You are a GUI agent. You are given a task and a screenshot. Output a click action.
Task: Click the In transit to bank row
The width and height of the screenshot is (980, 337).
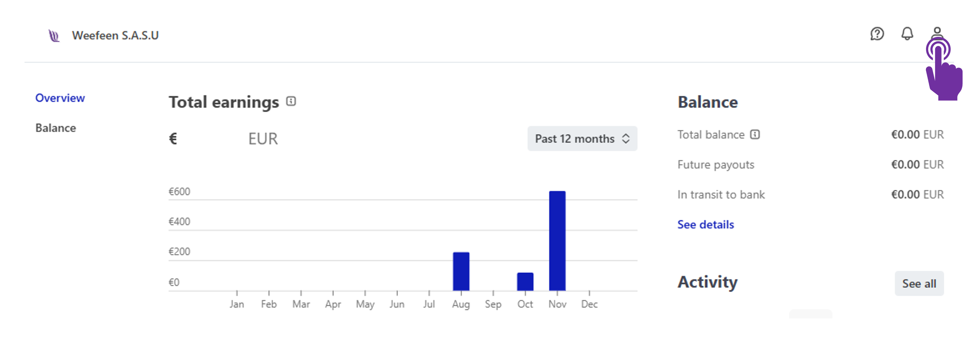[721, 195]
